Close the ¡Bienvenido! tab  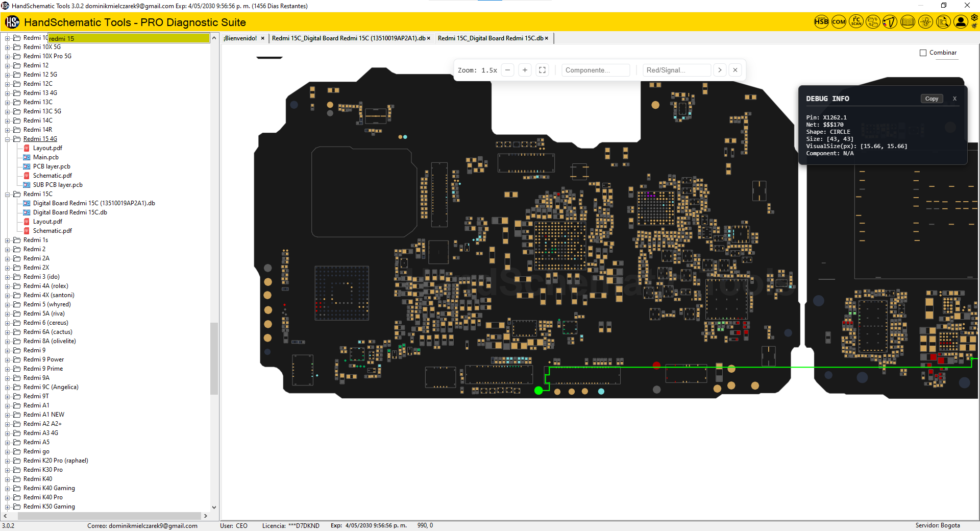click(x=263, y=38)
